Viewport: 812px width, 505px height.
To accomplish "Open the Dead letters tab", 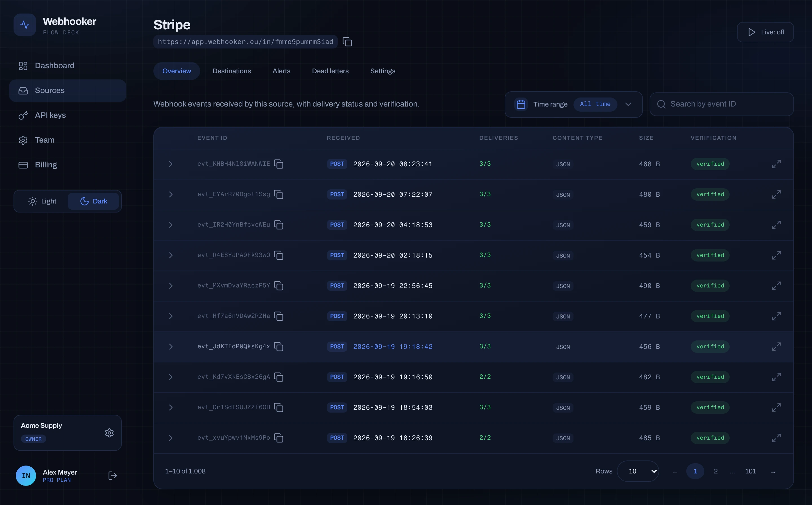I will point(330,71).
